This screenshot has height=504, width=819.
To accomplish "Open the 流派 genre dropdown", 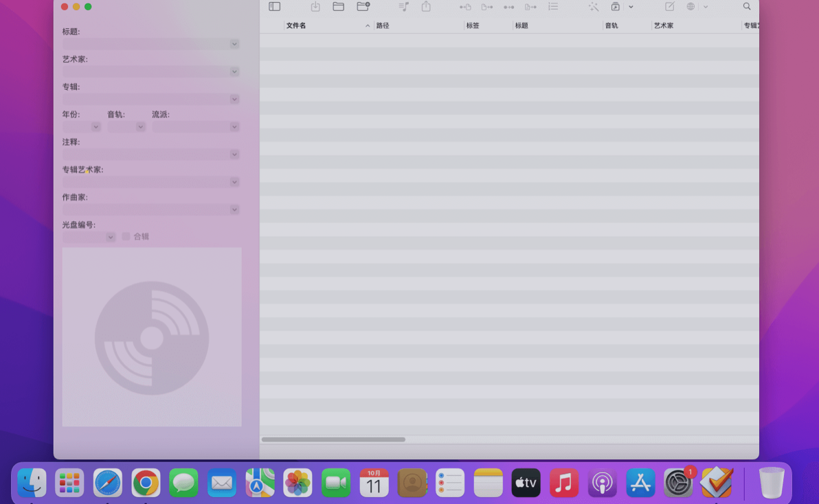I will 234,126.
